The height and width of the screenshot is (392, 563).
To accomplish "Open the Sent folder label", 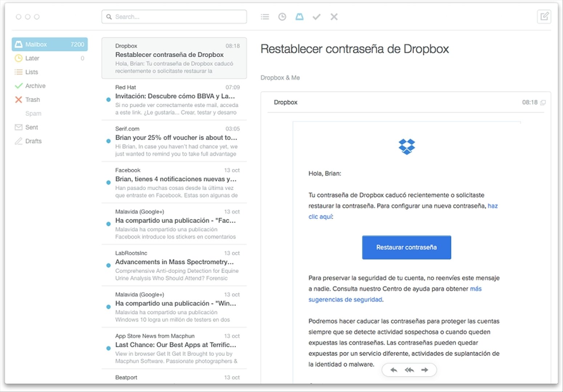I will point(32,127).
